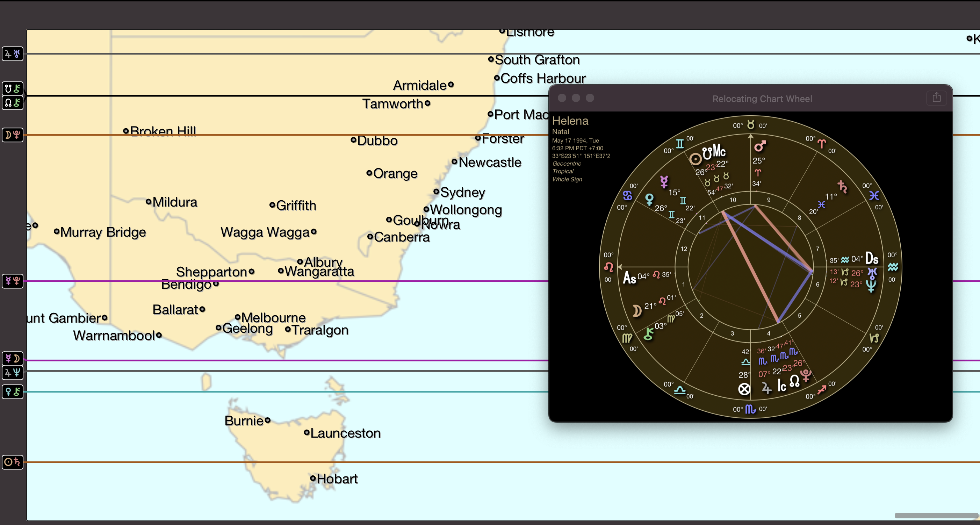Select the Moon-Pluto planetary line badge
Image resolution: width=980 pixels, height=525 pixels.
point(13,135)
